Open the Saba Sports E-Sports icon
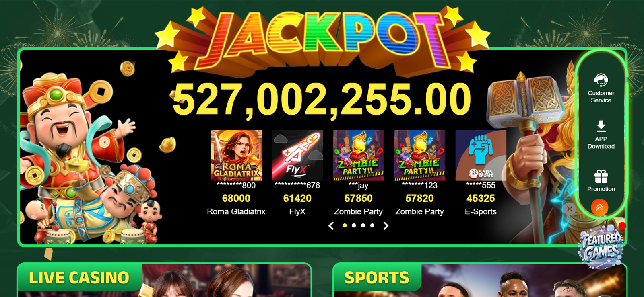 (x=481, y=155)
